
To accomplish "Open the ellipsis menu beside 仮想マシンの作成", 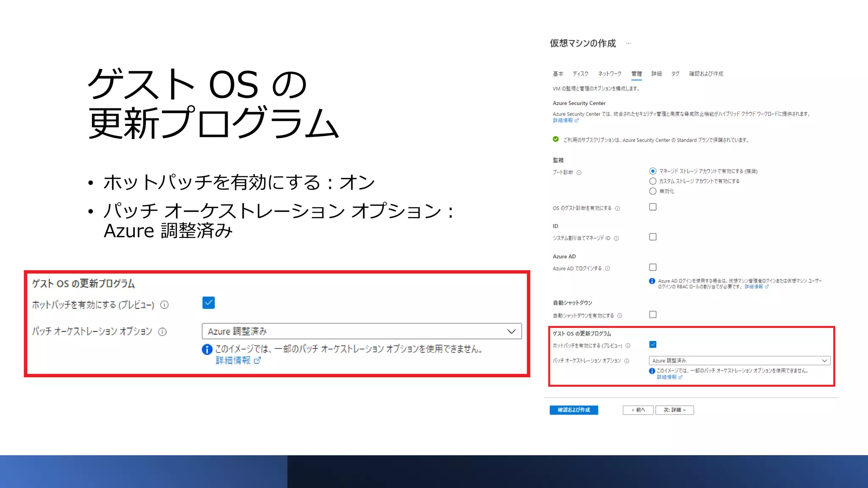I will click(x=629, y=43).
